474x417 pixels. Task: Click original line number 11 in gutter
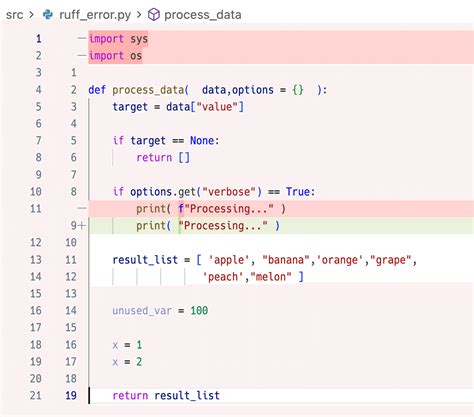click(x=36, y=209)
